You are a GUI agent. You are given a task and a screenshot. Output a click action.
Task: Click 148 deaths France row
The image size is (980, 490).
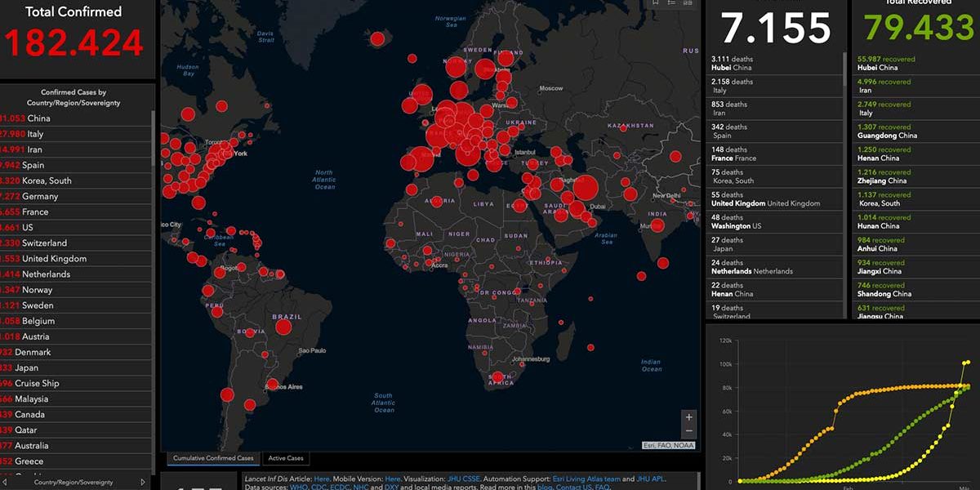(774, 154)
